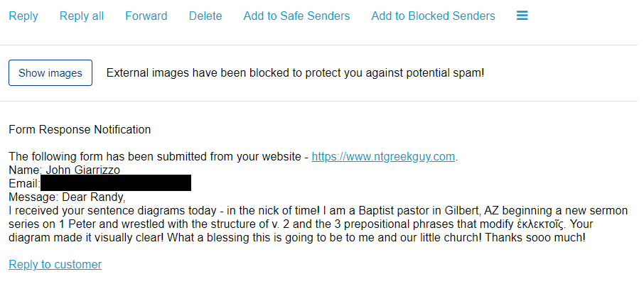Choose Reply all for this email

pyautogui.click(x=82, y=16)
